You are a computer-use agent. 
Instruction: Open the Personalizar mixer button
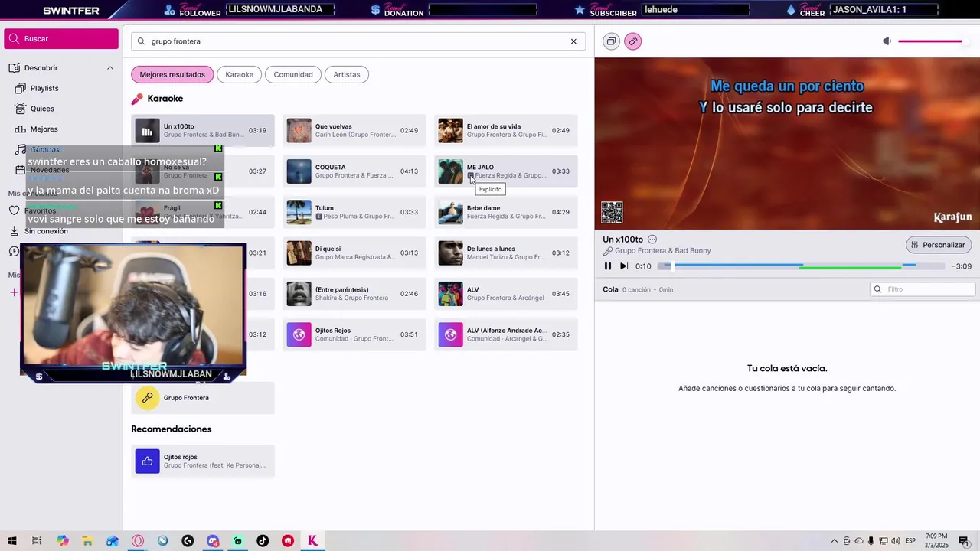[x=939, y=245]
